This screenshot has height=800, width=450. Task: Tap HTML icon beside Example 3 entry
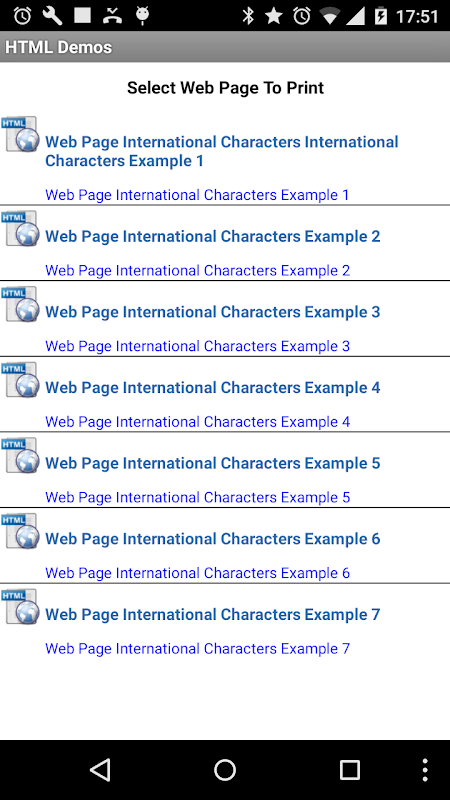click(x=20, y=304)
